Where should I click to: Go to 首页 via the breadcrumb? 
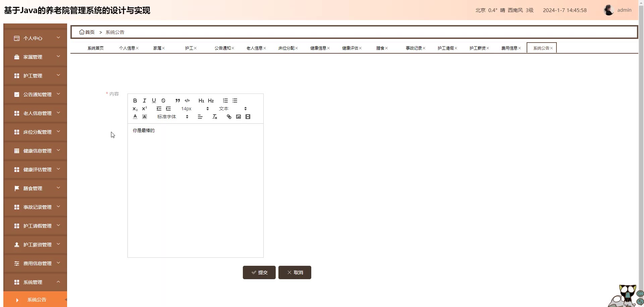87,32
